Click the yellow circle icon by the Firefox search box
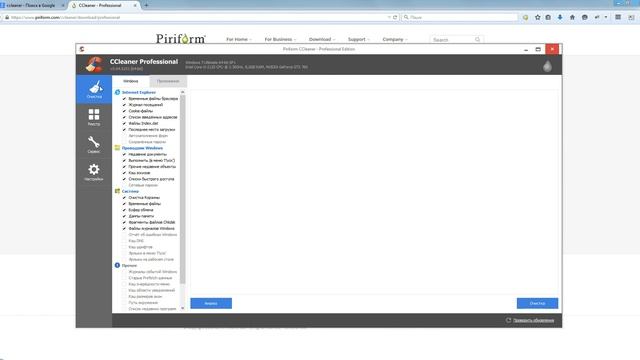640x360 pixels. [525, 18]
